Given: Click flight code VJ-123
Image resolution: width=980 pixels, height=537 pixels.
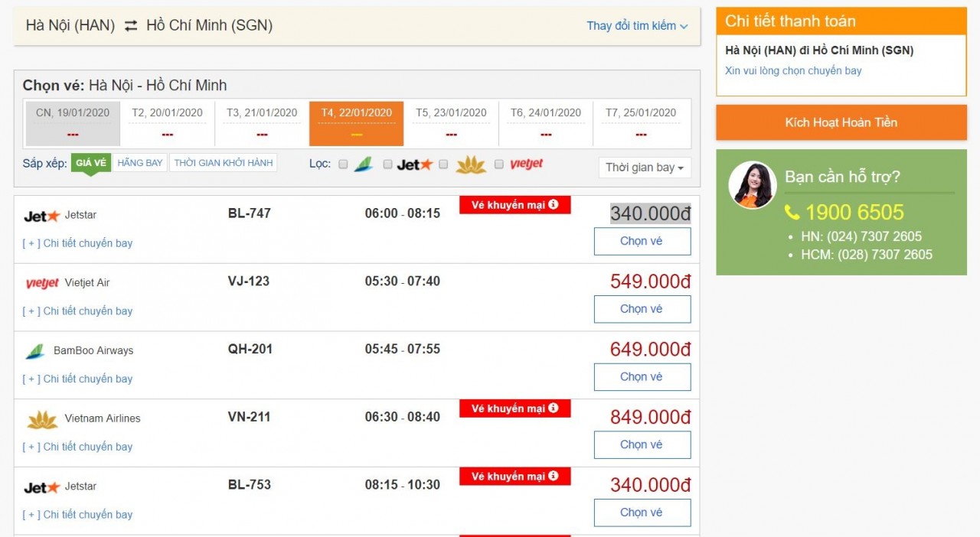Looking at the screenshot, I should pyautogui.click(x=249, y=282).
